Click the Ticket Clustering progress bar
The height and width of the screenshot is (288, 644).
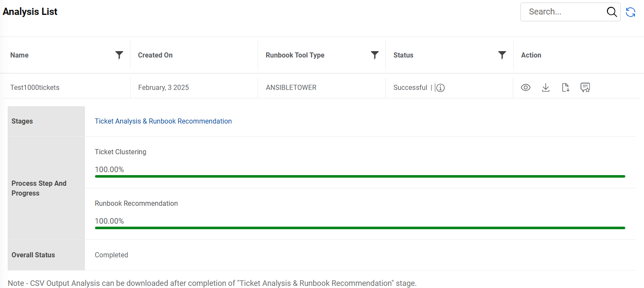click(x=360, y=176)
